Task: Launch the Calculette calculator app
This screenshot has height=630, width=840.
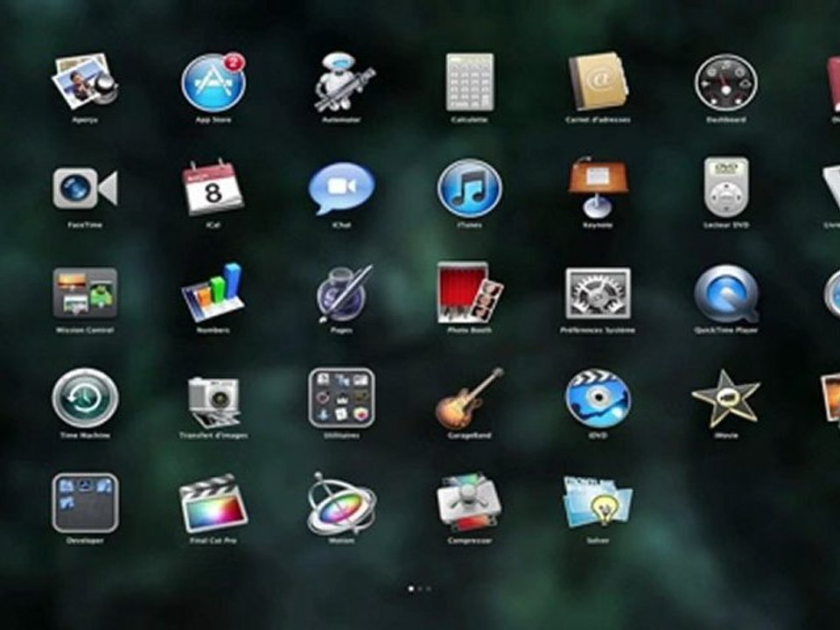Action: point(469,82)
